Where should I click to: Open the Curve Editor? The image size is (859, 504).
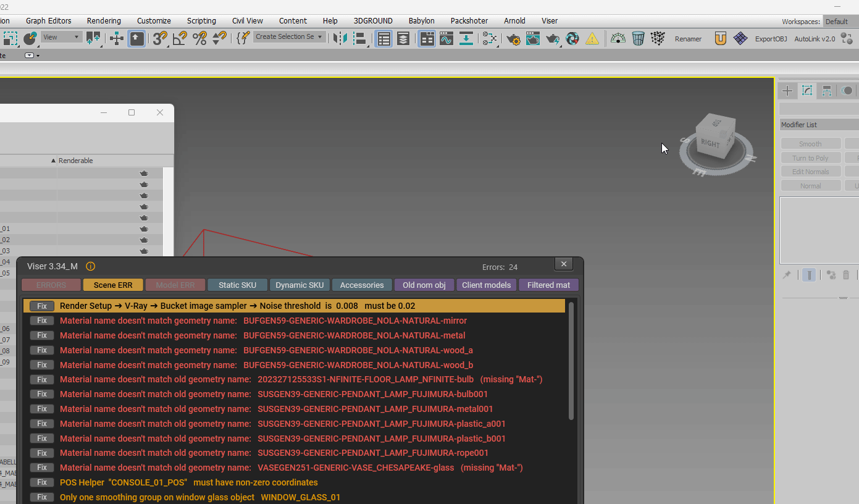point(446,39)
